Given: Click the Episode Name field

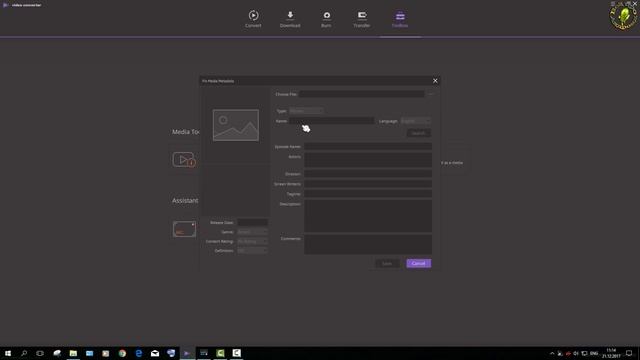Looking at the screenshot, I should (x=368, y=146).
